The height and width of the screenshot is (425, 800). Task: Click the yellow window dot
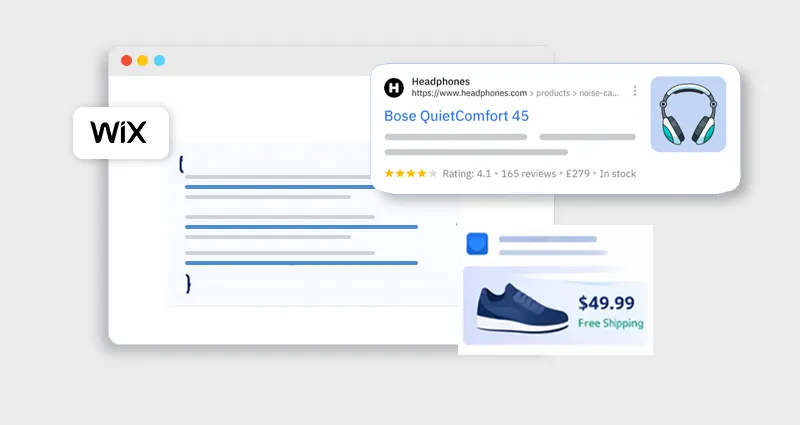coord(143,61)
